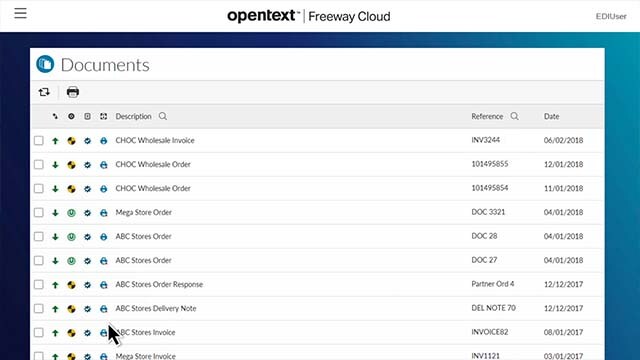Click the yellow status icon for INV3244

(71, 141)
